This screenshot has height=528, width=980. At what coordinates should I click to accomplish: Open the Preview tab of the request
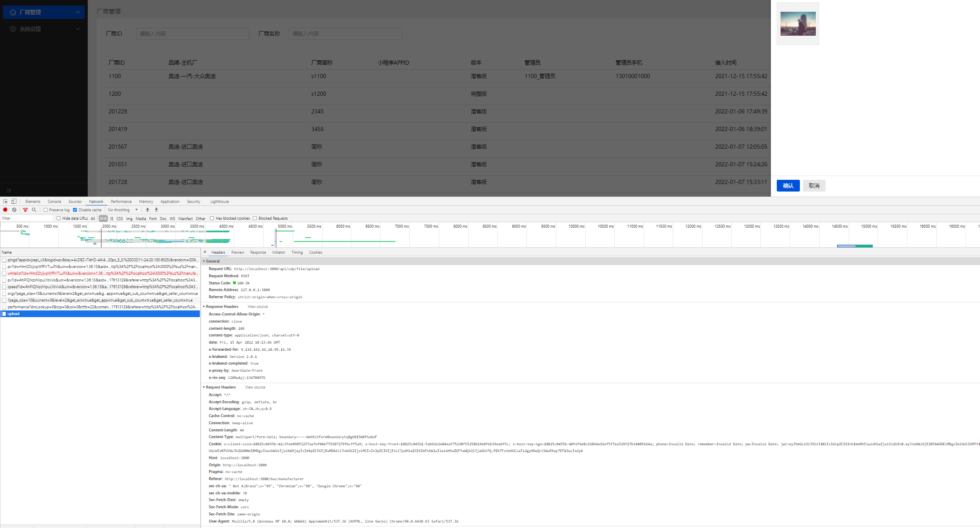(x=238, y=252)
